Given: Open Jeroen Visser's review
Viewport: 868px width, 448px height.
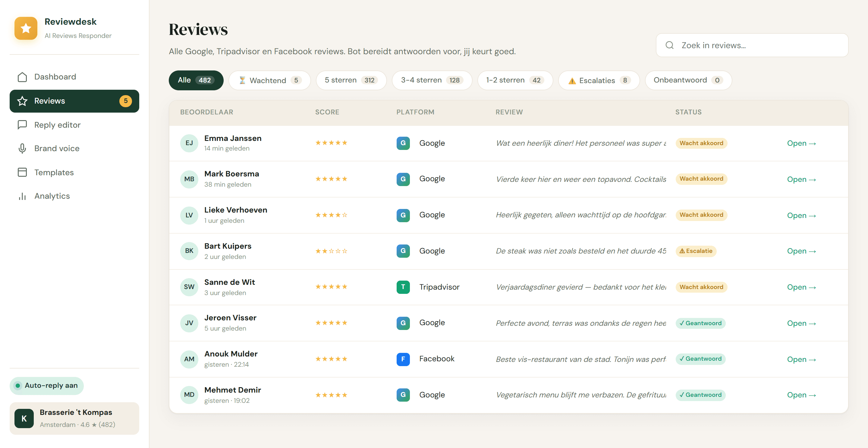Looking at the screenshot, I should tap(801, 323).
